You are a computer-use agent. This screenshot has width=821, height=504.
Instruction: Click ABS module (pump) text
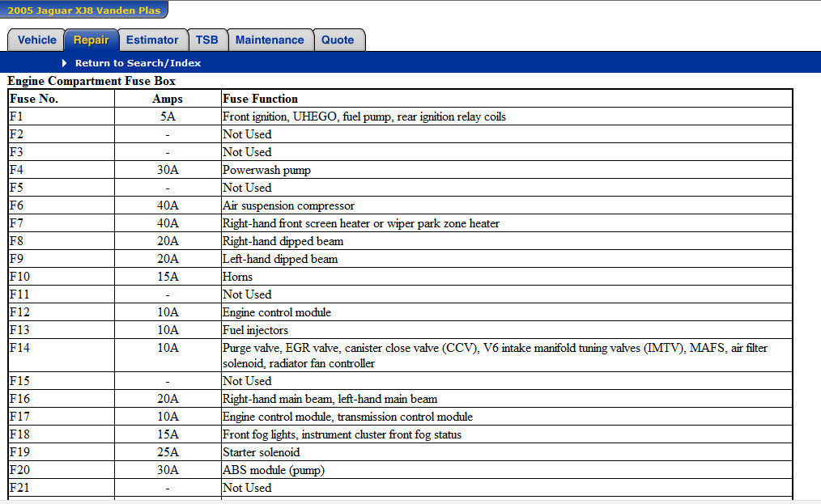pyautogui.click(x=274, y=470)
